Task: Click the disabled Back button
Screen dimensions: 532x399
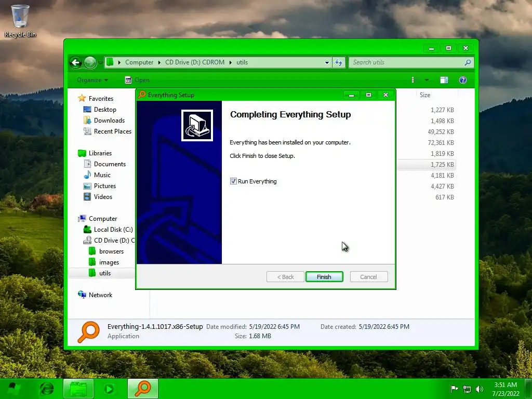Action: coord(285,277)
